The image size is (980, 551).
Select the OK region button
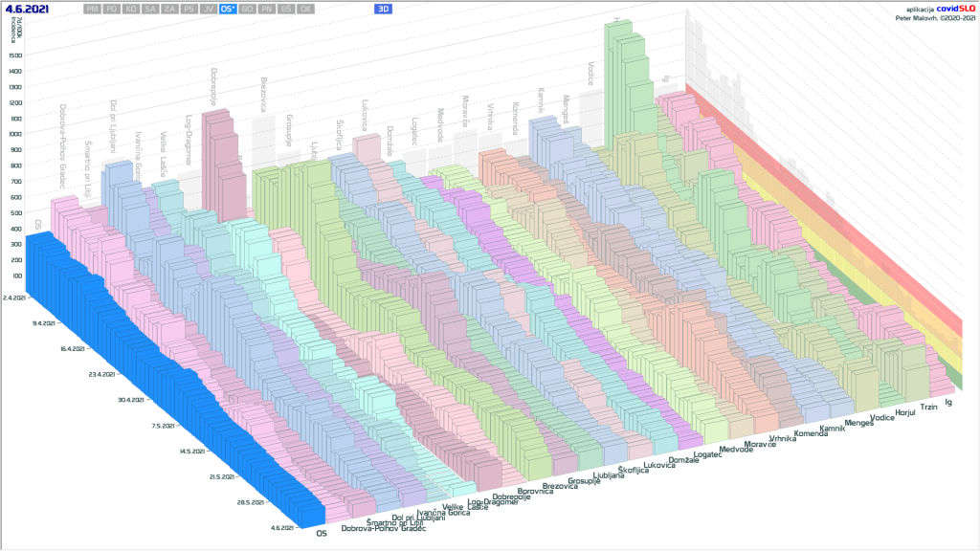(x=305, y=9)
